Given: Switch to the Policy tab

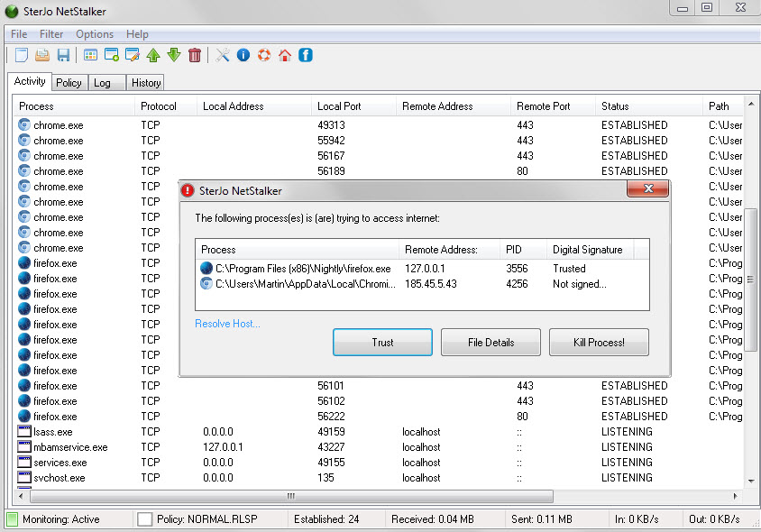Looking at the screenshot, I should click(x=69, y=83).
